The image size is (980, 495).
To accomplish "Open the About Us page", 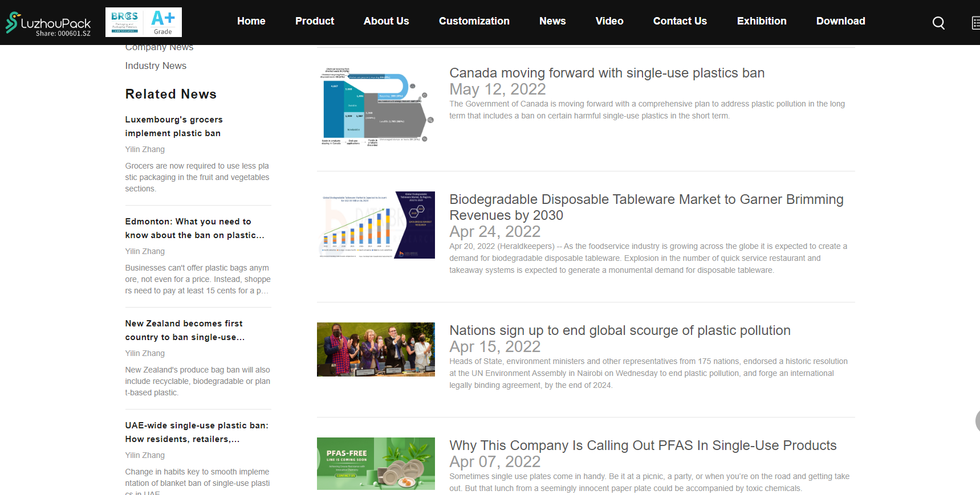I will (x=386, y=21).
